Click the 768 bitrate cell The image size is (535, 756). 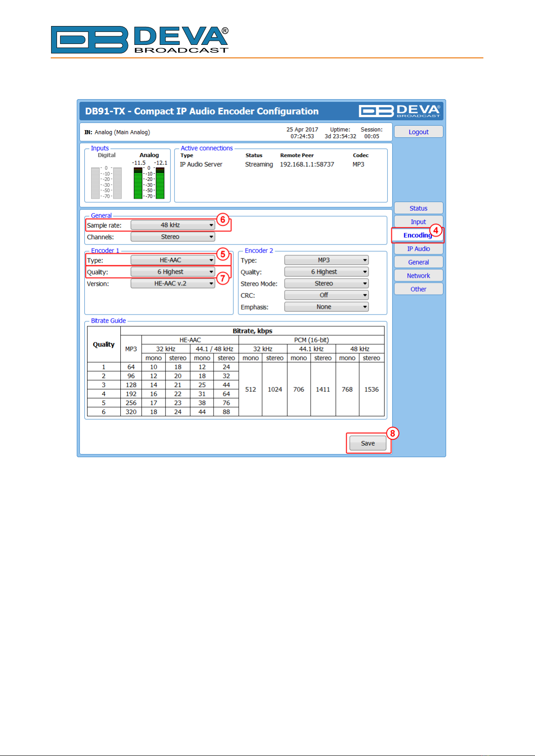click(347, 389)
